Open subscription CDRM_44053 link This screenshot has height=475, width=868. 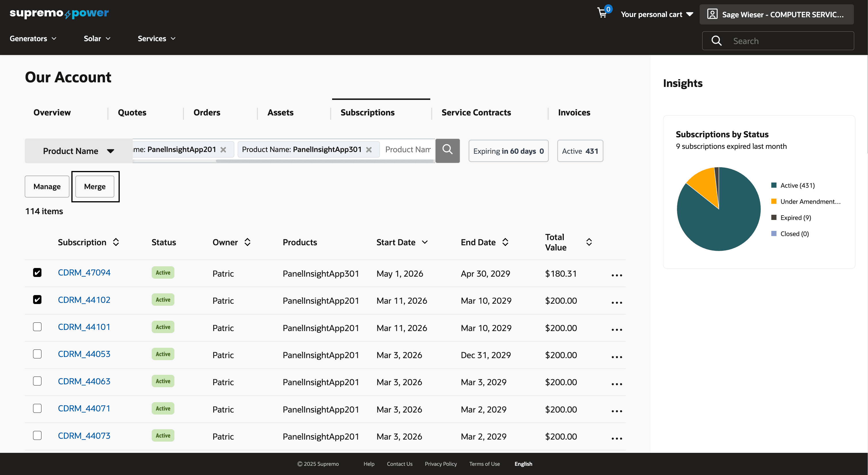coord(84,354)
